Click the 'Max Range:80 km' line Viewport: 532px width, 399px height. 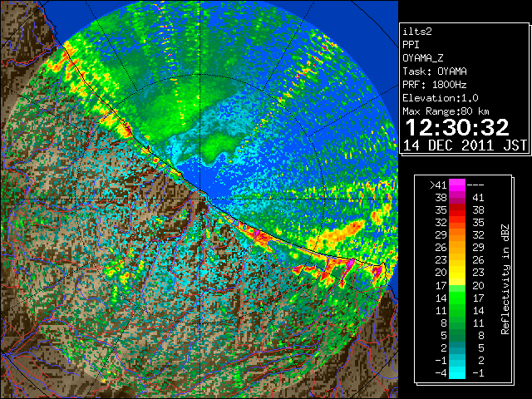pyautogui.click(x=446, y=111)
